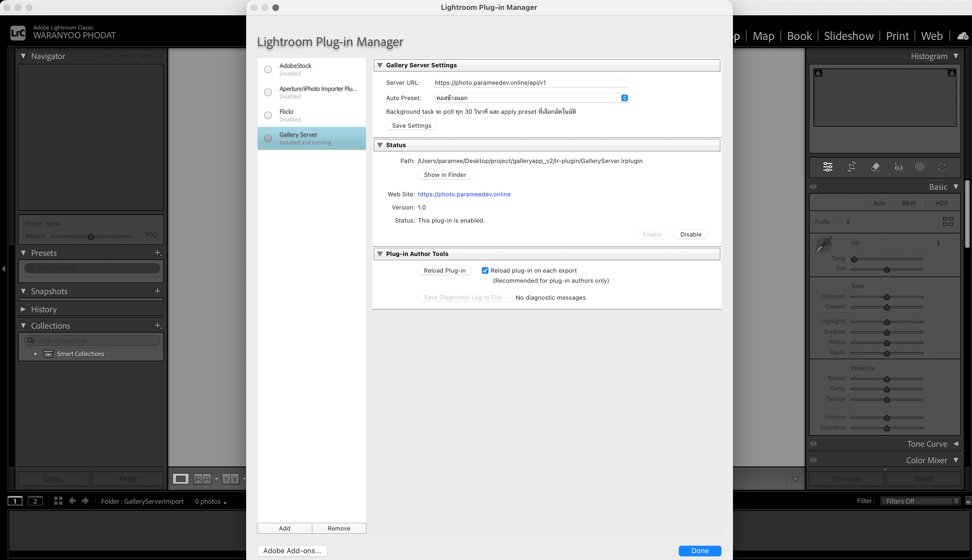Open the Edit sliders tool in Develop panel
The width and height of the screenshot is (972, 560).
[x=828, y=167]
